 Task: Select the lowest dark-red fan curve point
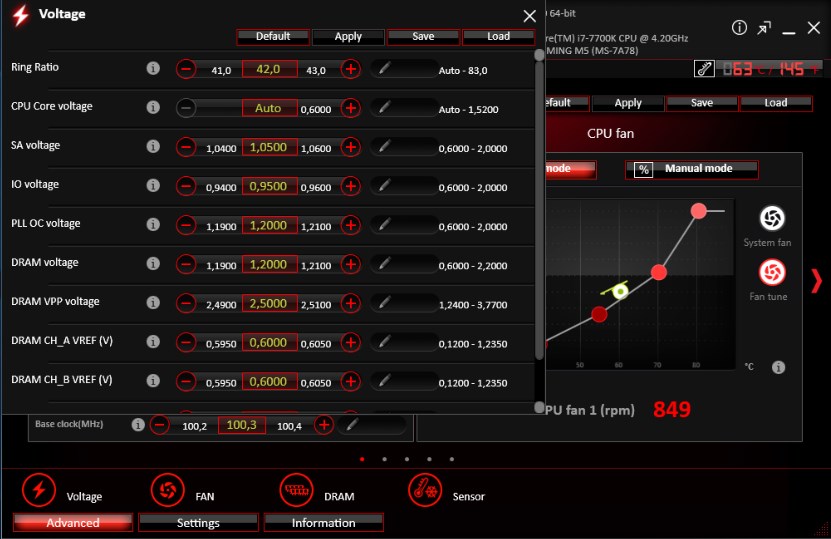pos(599,314)
